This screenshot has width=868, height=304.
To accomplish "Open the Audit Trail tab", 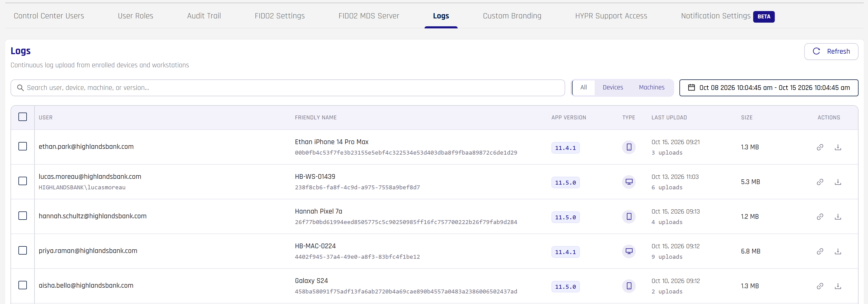I will pos(204,16).
